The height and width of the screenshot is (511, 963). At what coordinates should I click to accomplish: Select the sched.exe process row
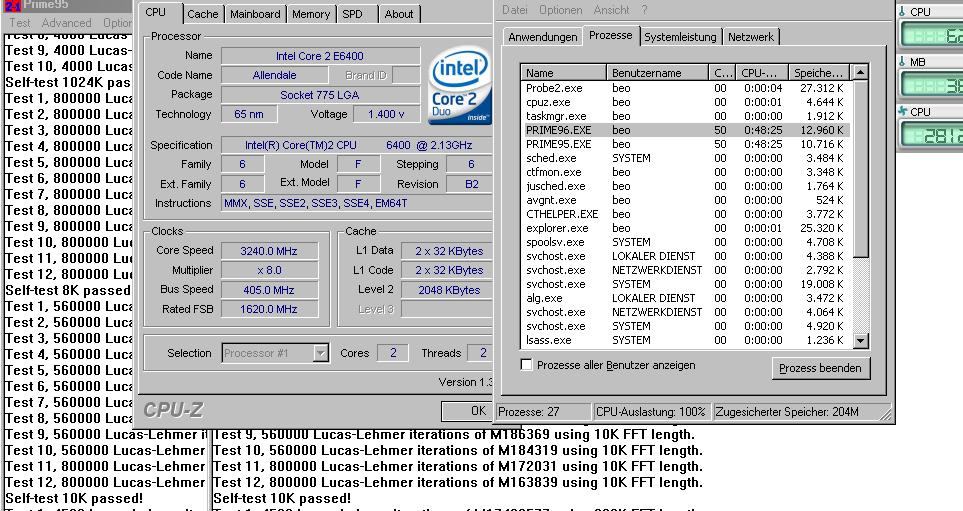685,158
